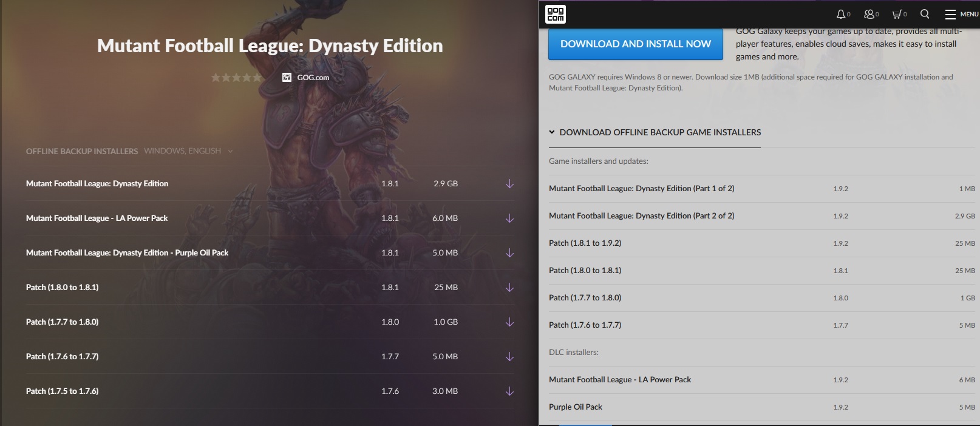Click Mutant Football League: Dynasty Edition page title
Screen dimensions: 980x426
[x=270, y=46]
